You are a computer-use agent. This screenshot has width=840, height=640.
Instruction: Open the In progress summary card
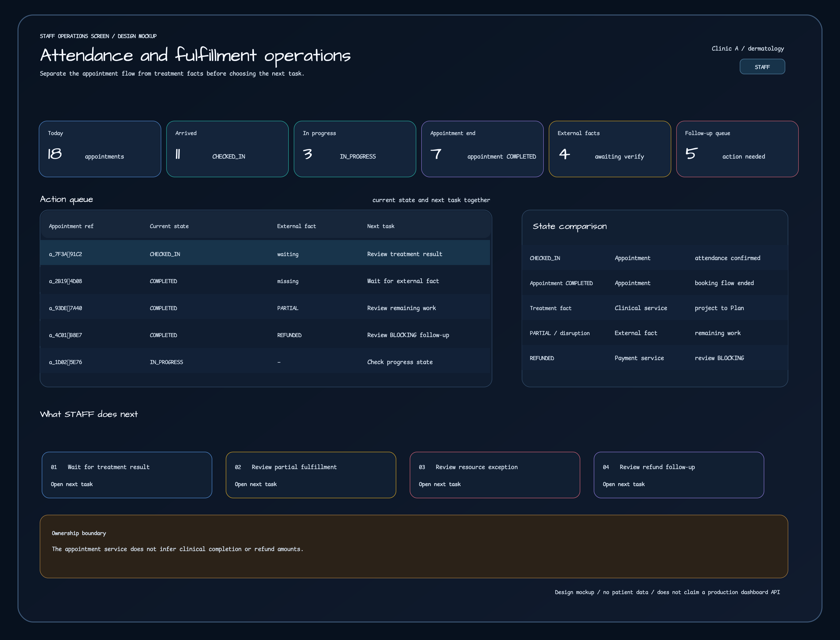click(x=355, y=149)
